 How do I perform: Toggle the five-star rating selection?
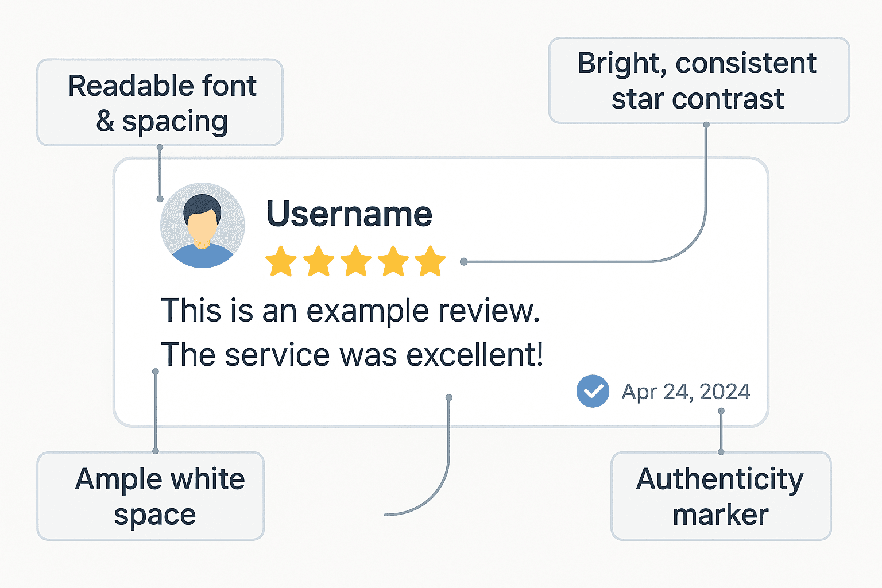click(x=355, y=261)
